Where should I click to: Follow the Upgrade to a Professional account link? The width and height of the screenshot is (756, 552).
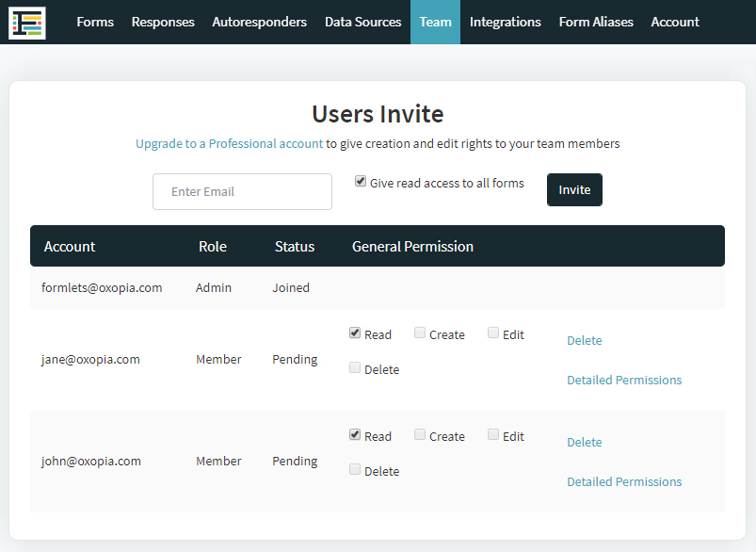point(229,144)
